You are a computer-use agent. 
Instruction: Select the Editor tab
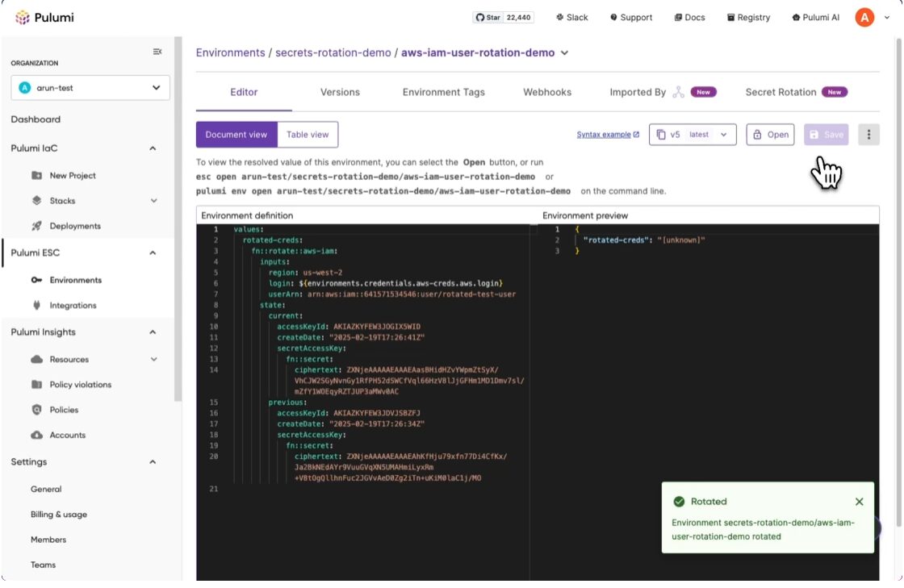(244, 92)
